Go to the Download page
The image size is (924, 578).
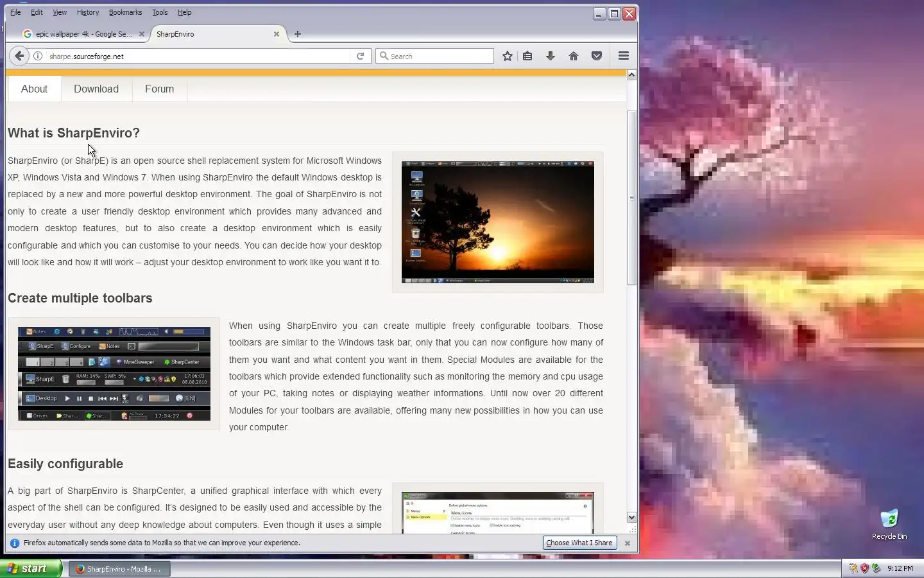coord(96,89)
